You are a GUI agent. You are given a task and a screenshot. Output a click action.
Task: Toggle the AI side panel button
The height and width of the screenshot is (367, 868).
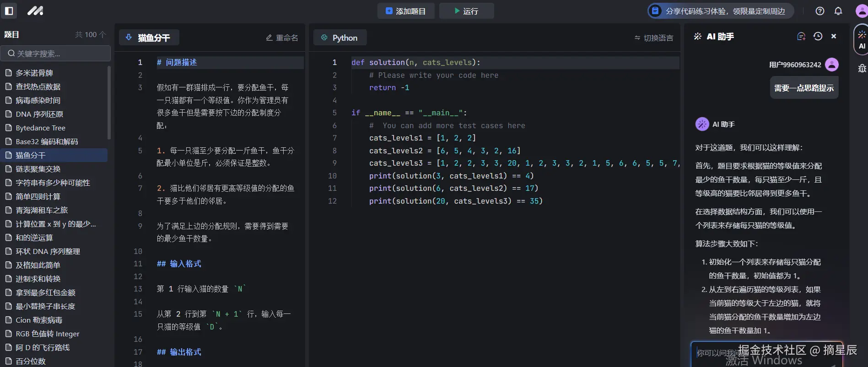[862, 39]
